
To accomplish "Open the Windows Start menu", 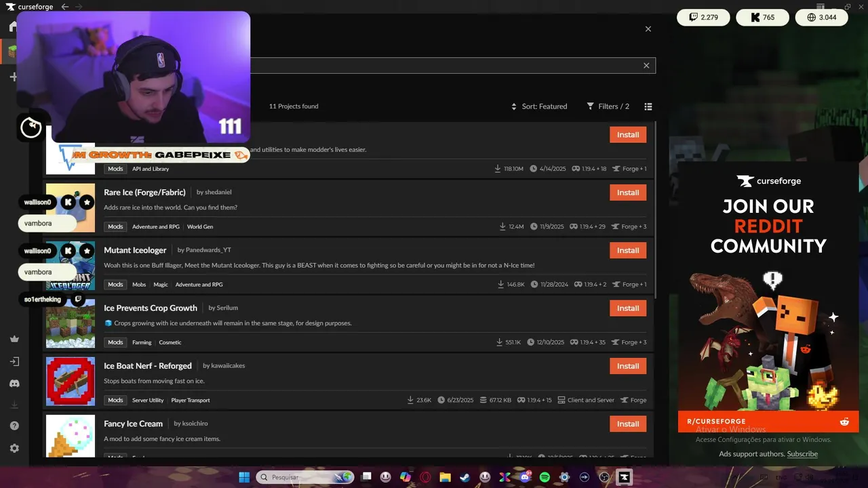I will [x=244, y=477].
